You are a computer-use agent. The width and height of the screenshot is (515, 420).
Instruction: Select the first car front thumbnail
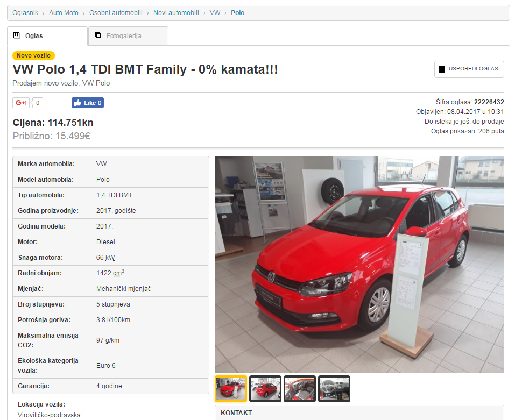(231, 388)
